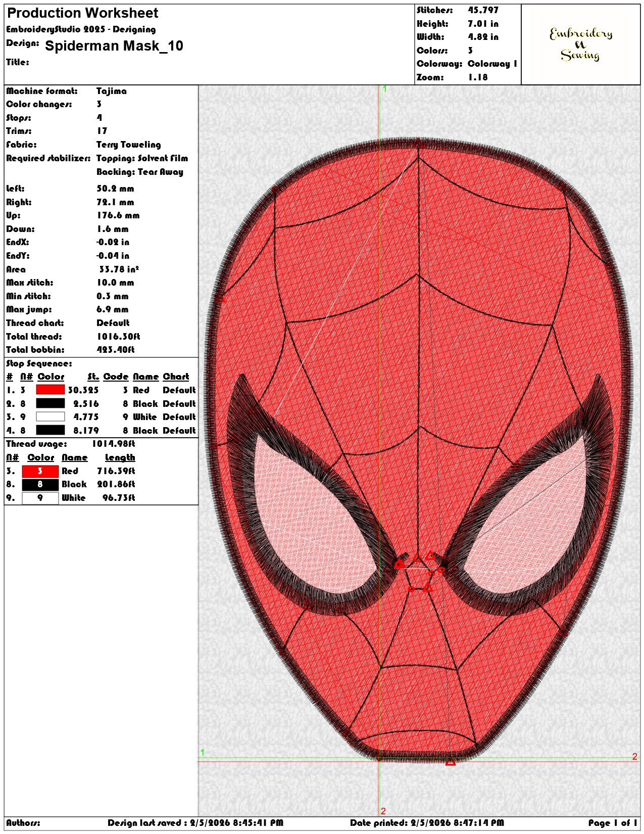Select the Width value 4.82 in
This screenshot has width=644, height=834.
click(483, 37)
